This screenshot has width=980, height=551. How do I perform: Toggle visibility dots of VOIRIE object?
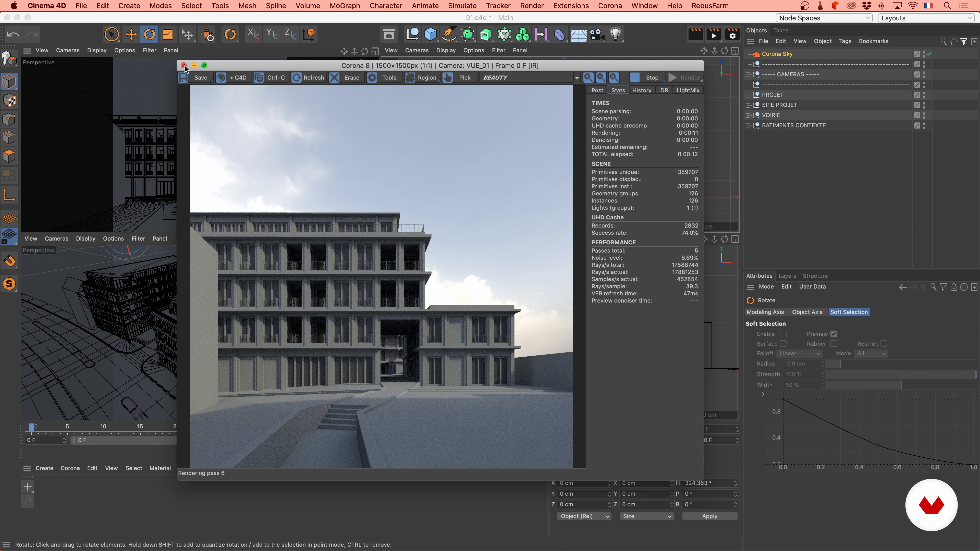924,115
